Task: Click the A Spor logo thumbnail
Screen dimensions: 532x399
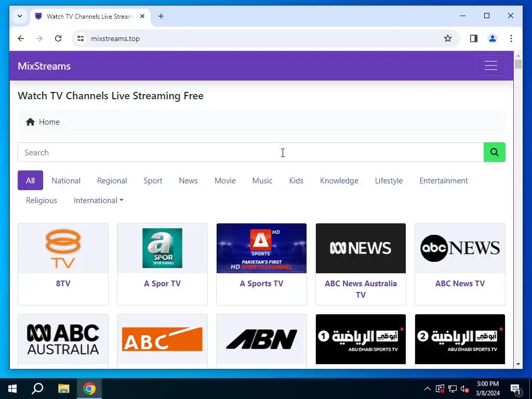Action: point(162,248)
